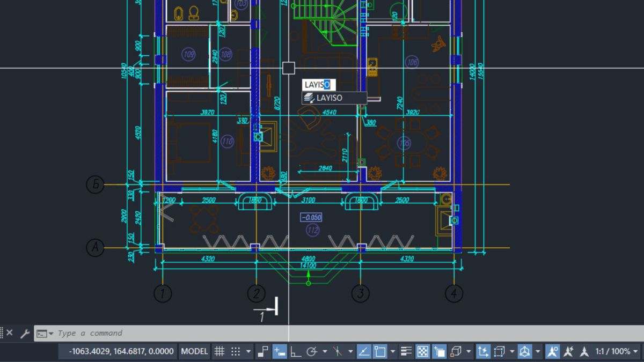Select grid axis bubble 2
644x362 pixels.
[256, 293]
